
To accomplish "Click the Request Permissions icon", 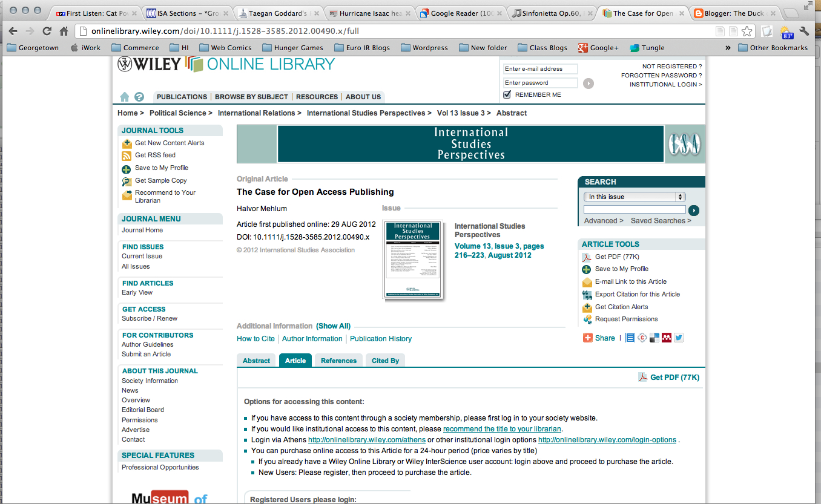I will (x=587, y=319).
